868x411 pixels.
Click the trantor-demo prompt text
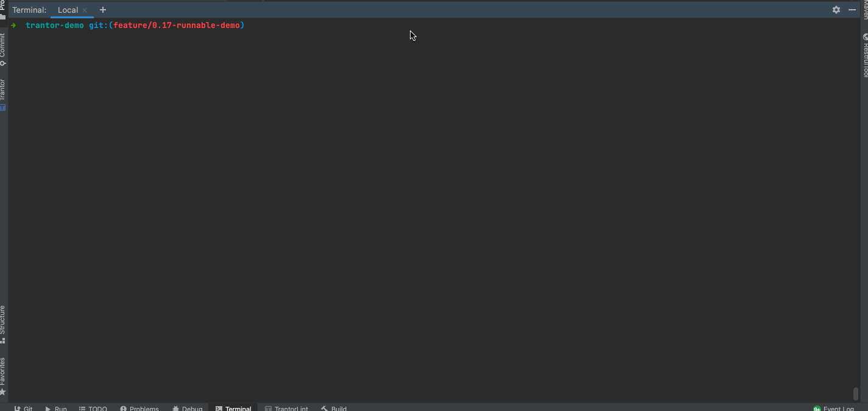tap(55, 26)
